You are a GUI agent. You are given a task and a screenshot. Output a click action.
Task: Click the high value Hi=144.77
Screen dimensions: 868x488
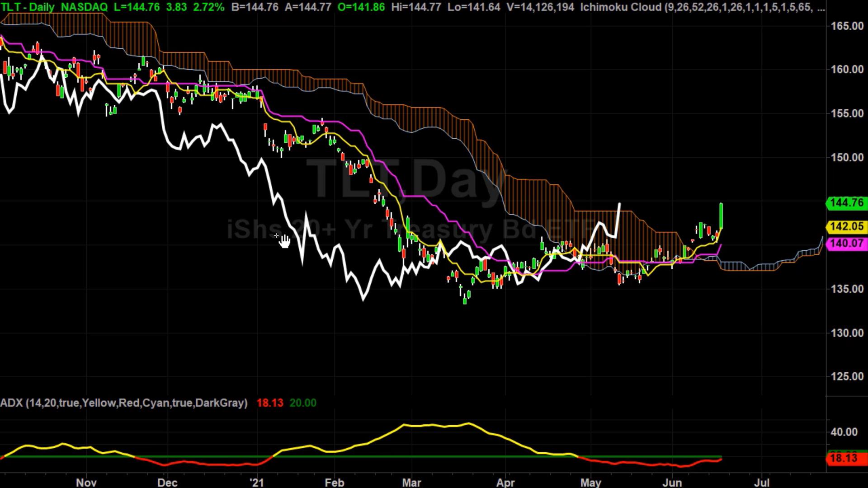(x=415, y=7)
